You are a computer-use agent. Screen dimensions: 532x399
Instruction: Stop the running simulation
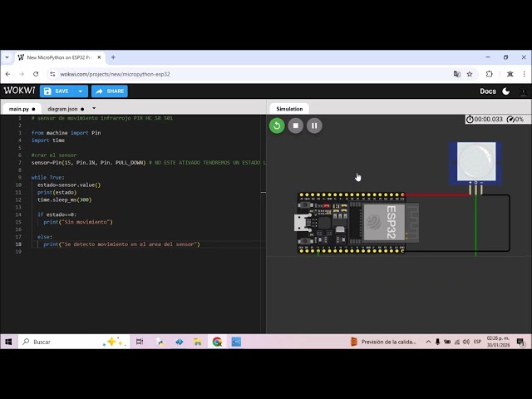tap(296, 126)
